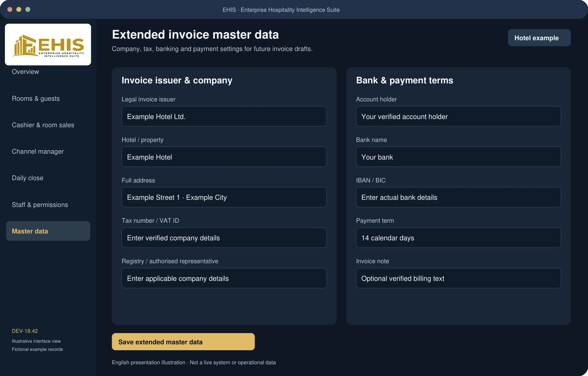
Task: Click the 'Bank & payment terms' heading
Action: tap(404, 80)
